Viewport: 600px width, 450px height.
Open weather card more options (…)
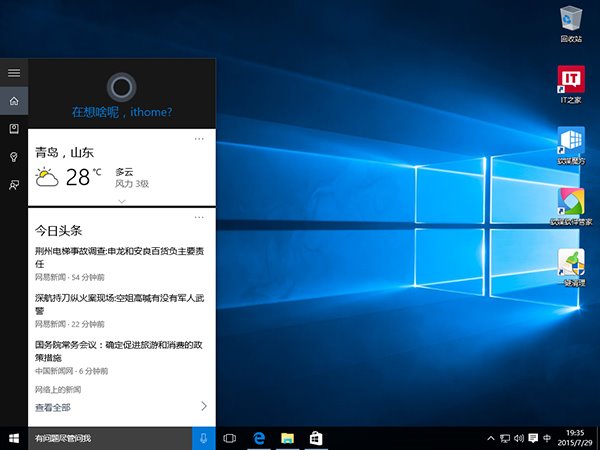click(199, 138)
